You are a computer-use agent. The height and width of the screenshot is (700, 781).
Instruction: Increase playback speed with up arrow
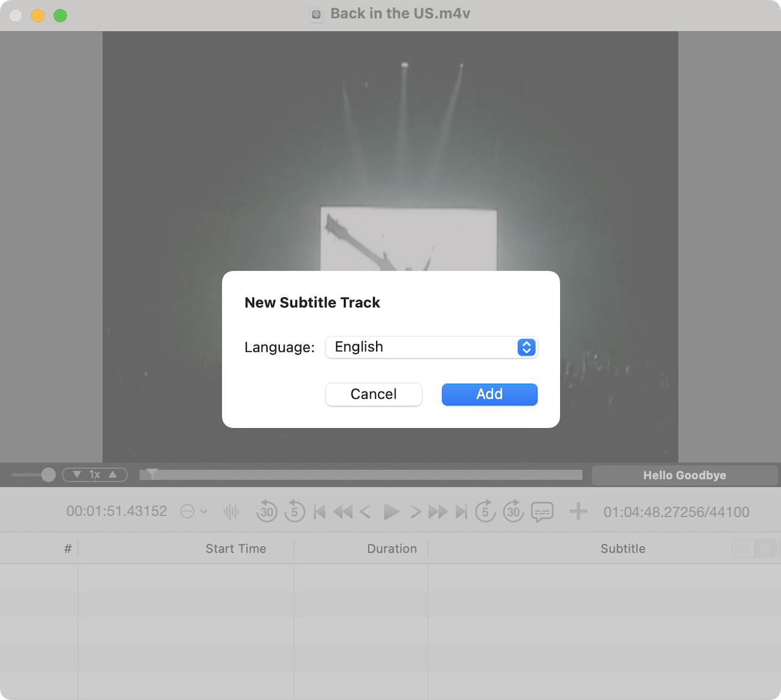pos(113,474)
